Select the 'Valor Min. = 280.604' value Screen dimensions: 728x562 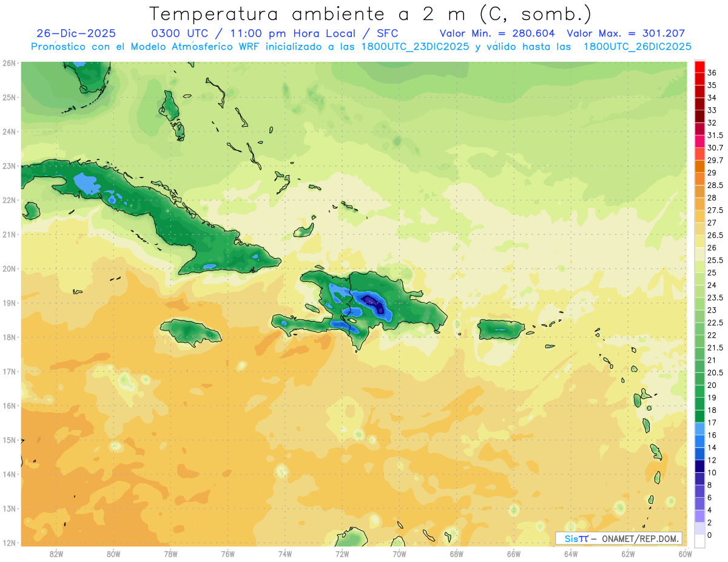(497, 33)
